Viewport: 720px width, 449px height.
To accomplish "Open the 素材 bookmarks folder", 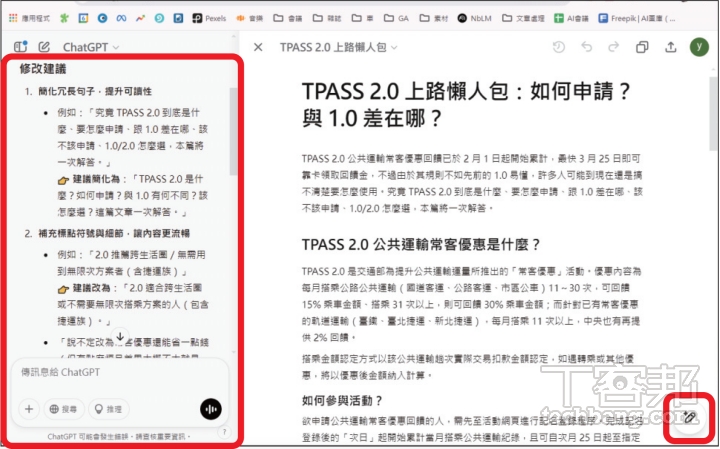I will click(x=434, y=18).
